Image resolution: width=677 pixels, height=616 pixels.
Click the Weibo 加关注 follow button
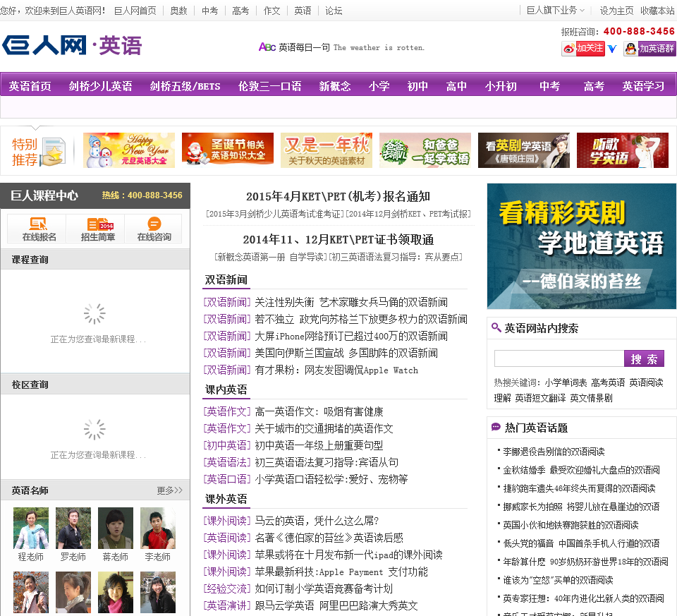pos(583,49)
